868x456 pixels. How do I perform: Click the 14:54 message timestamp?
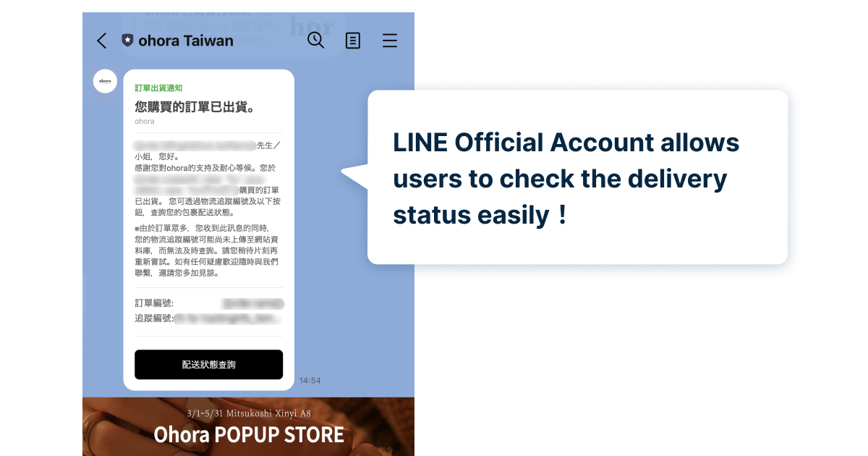coord(310,380)
